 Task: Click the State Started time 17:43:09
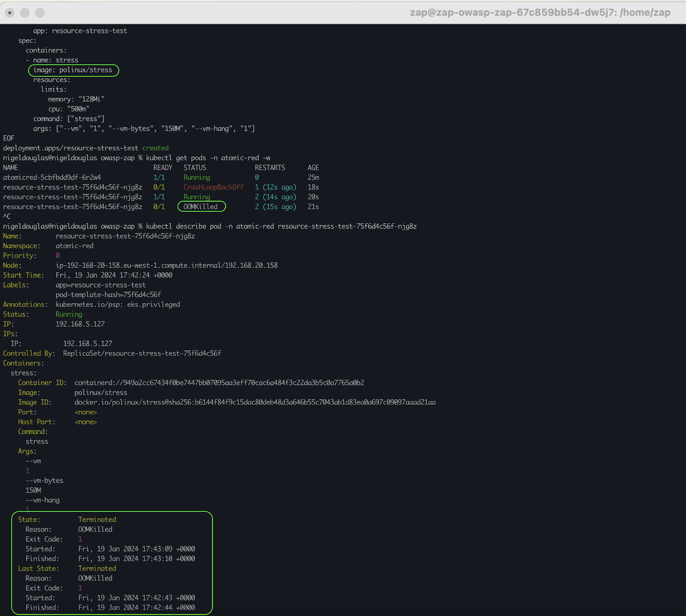coord(136,549)
